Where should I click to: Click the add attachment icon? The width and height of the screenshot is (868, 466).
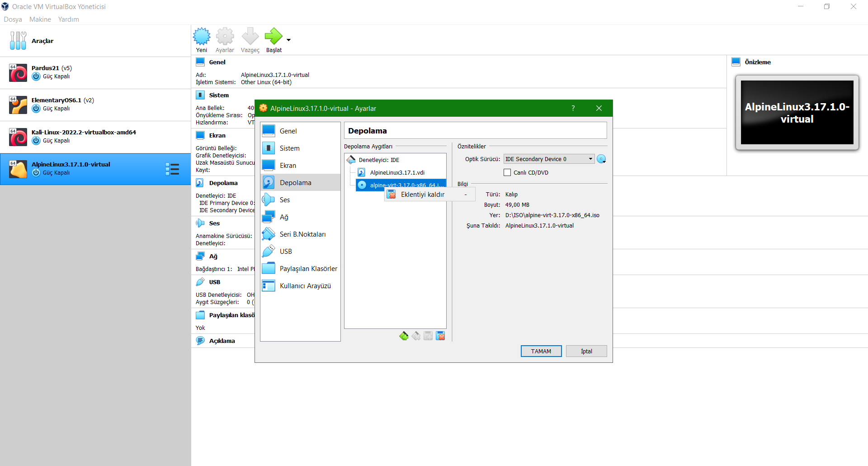428,336
